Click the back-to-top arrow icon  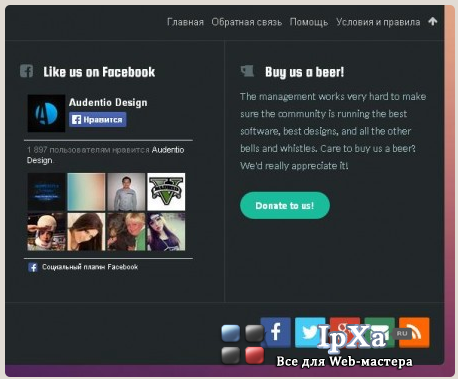(433, 21)
